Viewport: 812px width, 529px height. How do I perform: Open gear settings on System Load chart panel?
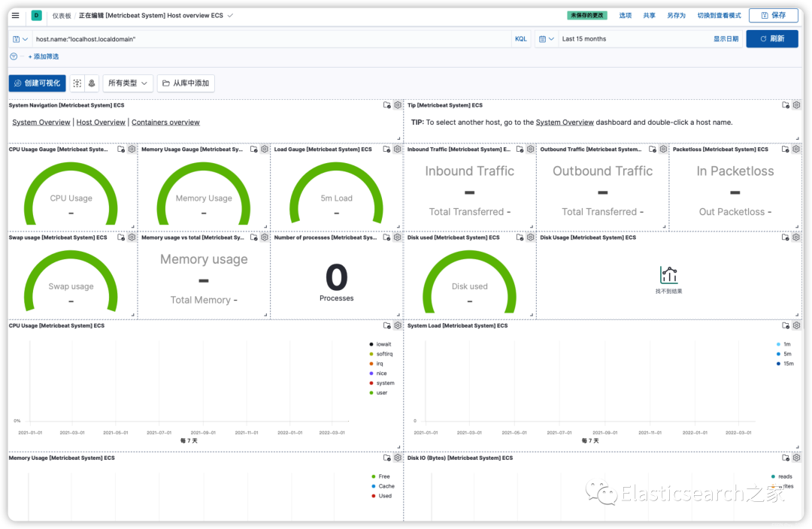click(x=796, y=325)
